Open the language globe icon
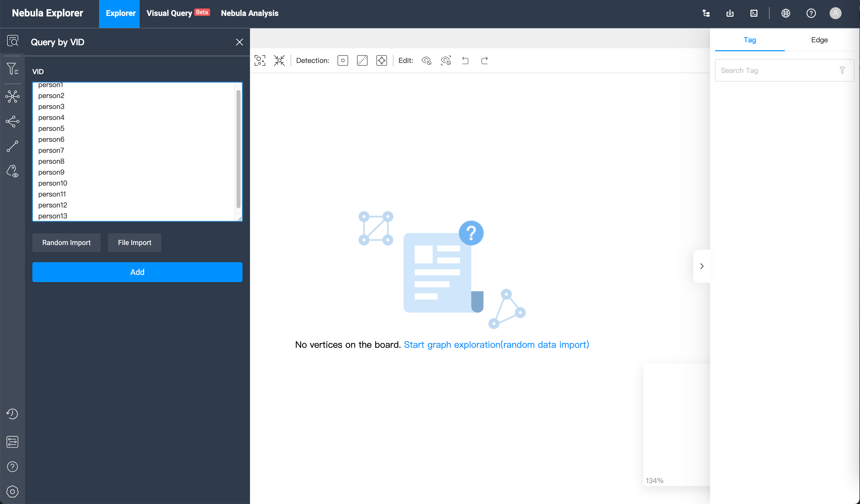The image size is (860, 504). [786, 13]
